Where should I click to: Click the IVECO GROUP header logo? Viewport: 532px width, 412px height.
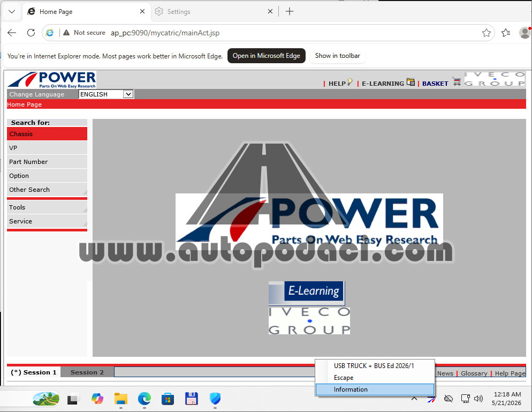coord(495,79)
